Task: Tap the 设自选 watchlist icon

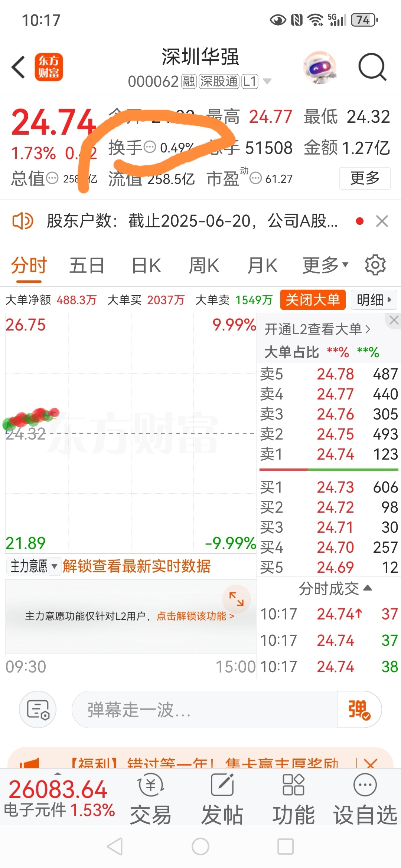Action: pyautogui.click(x=365, y=799)
